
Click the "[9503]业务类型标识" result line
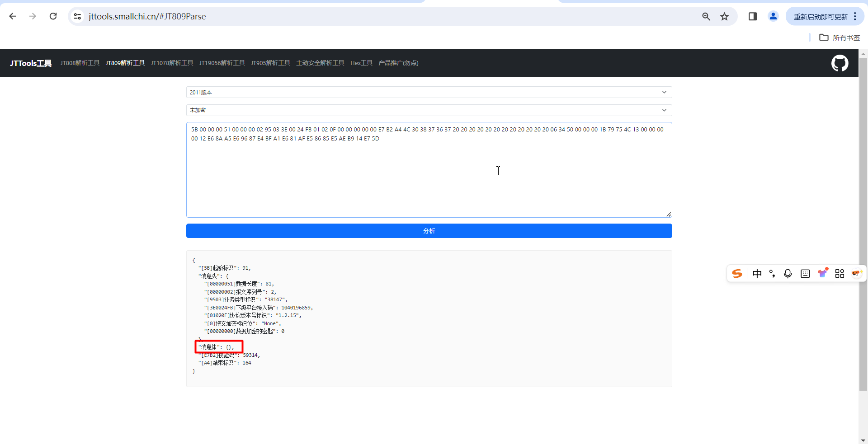click(x=245, y=299)
